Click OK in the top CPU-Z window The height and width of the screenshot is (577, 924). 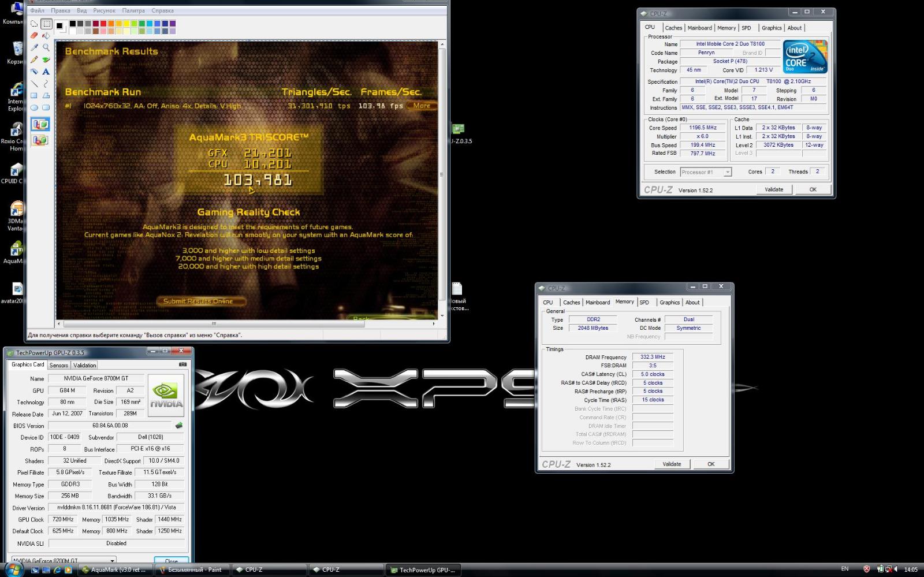(x=813, y=189)
